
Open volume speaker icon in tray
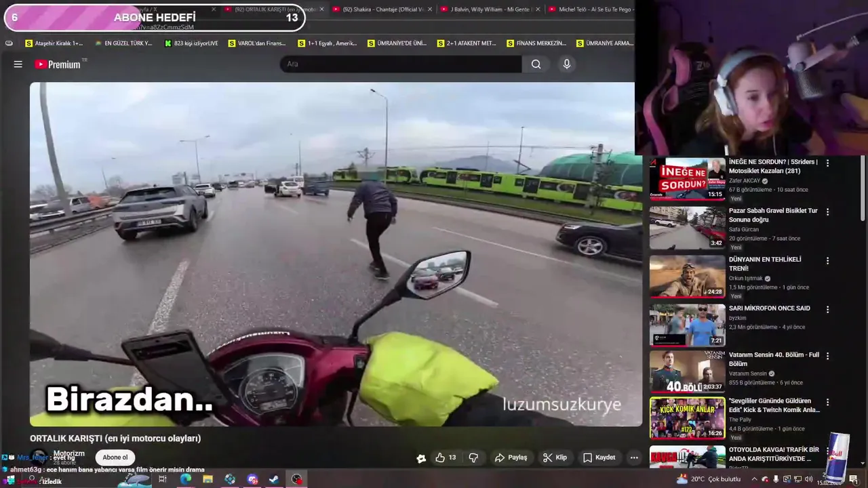click(809, 479)
